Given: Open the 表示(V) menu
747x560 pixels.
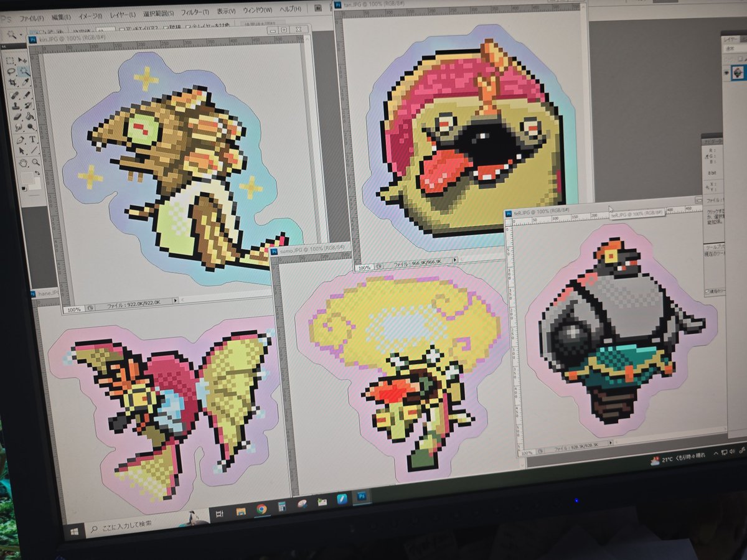Looking at the screenshot, I should pyautogui.click(x=226, y=11).
